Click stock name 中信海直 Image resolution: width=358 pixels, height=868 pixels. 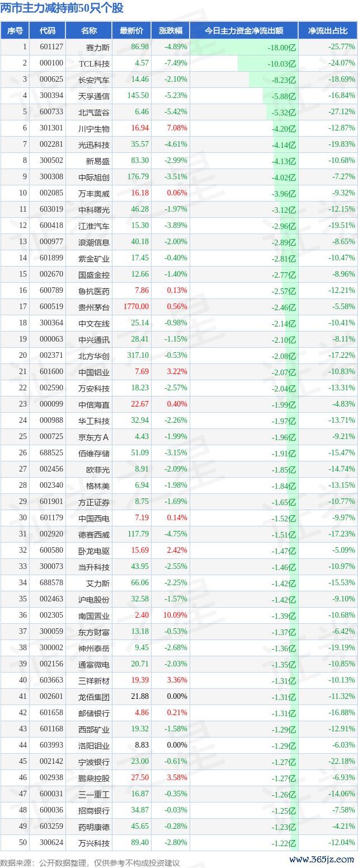click(x=94, y=404)
